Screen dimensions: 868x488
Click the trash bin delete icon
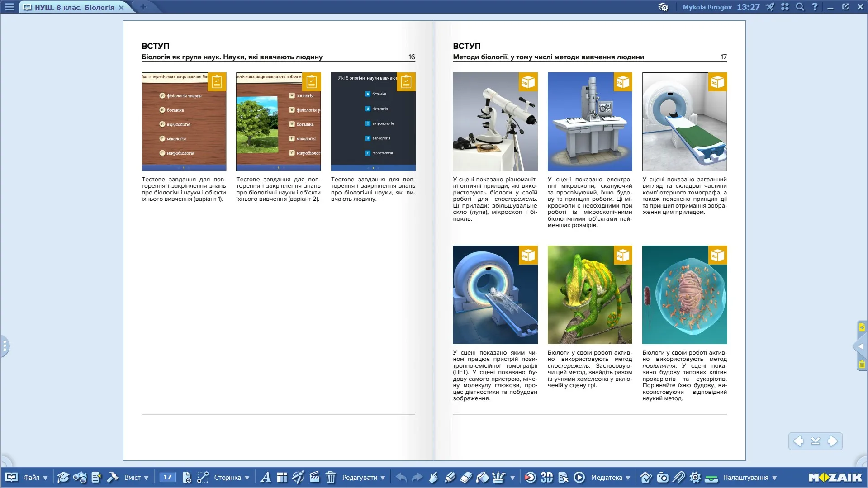(x=331, y=478)
